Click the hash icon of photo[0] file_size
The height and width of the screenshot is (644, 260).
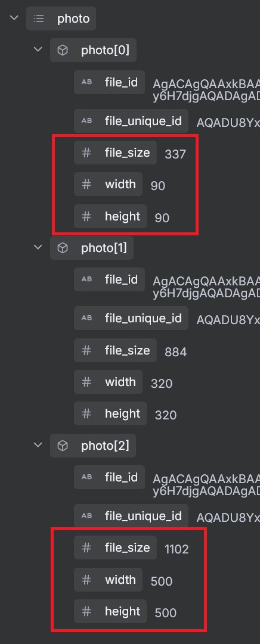86,153
